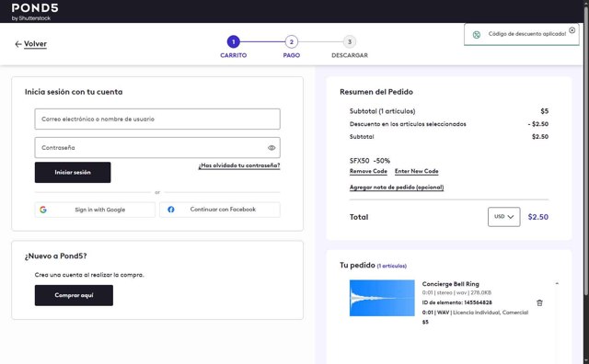Continue with Facebook button
The width and height of the screenshot is (589, 364).
pos(220,210)
